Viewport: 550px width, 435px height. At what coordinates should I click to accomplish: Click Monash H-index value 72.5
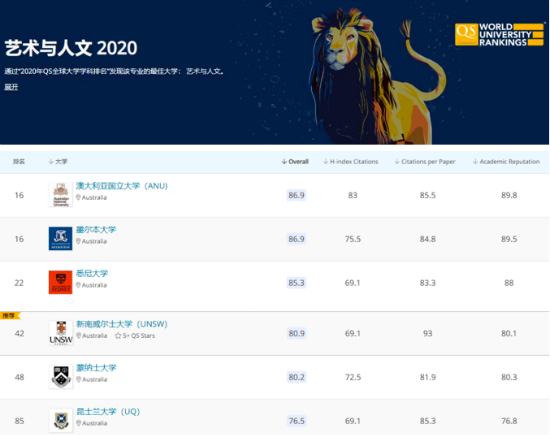click(x=353, y=377)
